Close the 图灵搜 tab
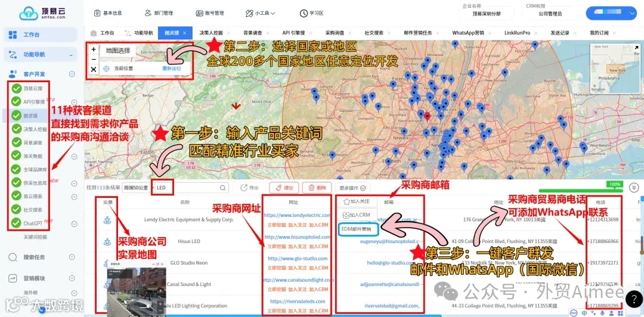Viewport: 644px width, 317px height. 184,33
